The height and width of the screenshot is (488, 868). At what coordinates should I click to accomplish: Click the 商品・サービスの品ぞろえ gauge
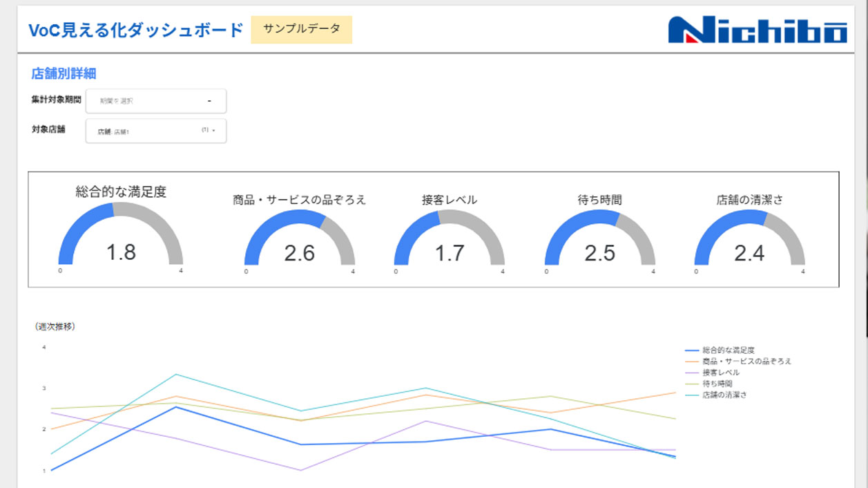[x=298, y=242]
